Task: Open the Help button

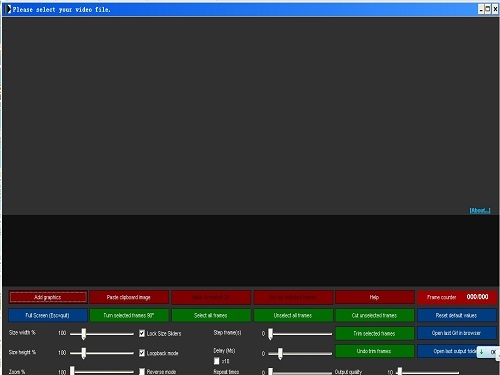Action: pos(375,297)
